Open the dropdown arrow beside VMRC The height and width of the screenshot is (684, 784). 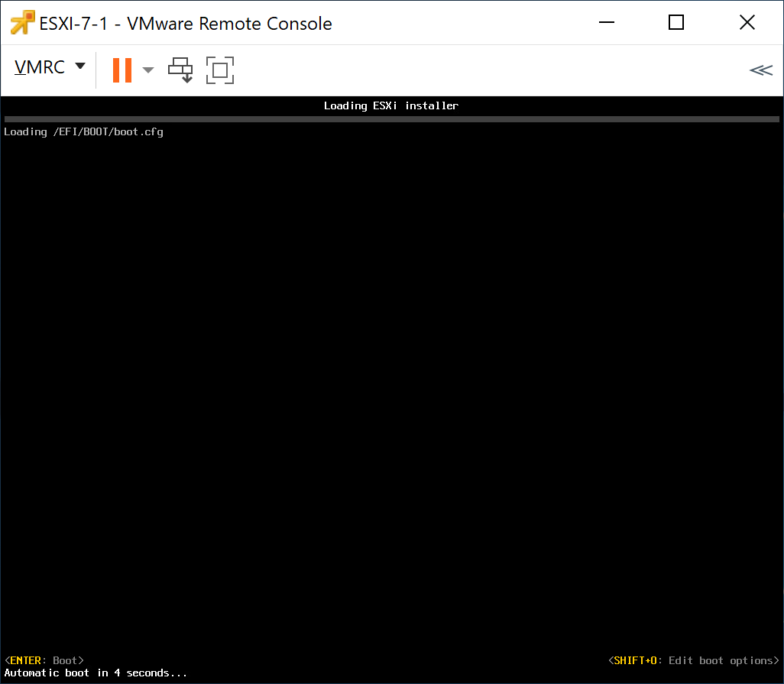80,67
